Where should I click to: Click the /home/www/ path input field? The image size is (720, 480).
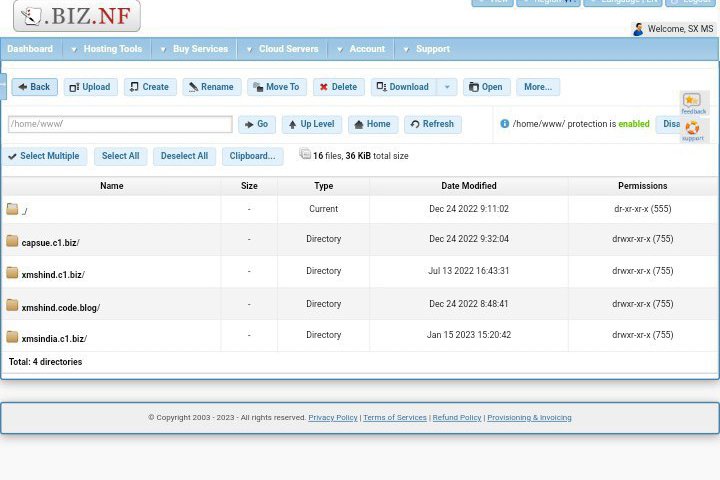pyautogui.click(x=120, y=124)
